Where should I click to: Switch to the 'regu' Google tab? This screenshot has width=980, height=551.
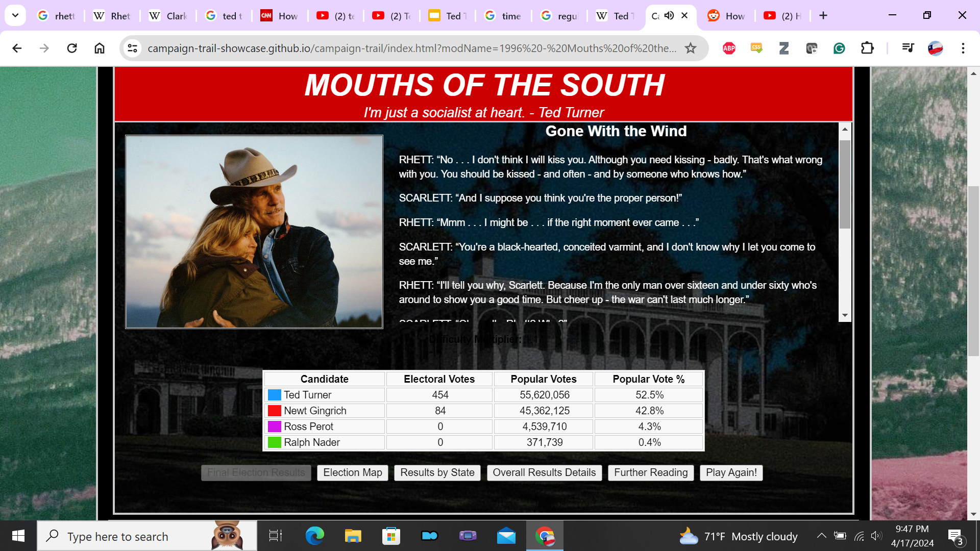[x=559, y=16]
